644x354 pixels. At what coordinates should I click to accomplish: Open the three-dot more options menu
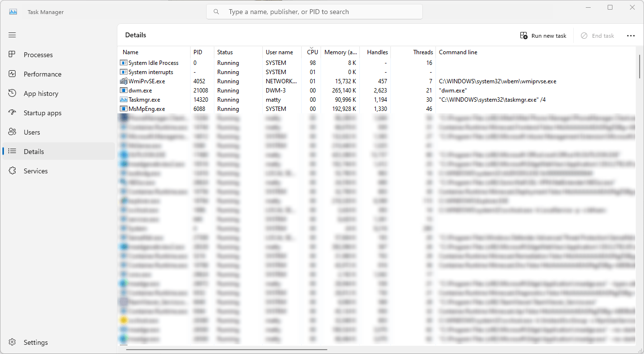[x=630, y=36]
